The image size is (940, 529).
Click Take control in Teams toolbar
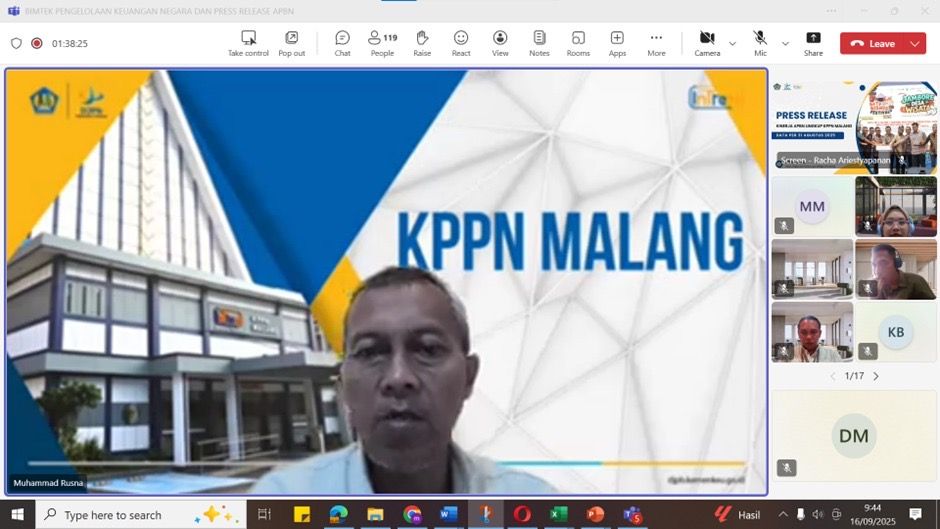pos(248,44)
